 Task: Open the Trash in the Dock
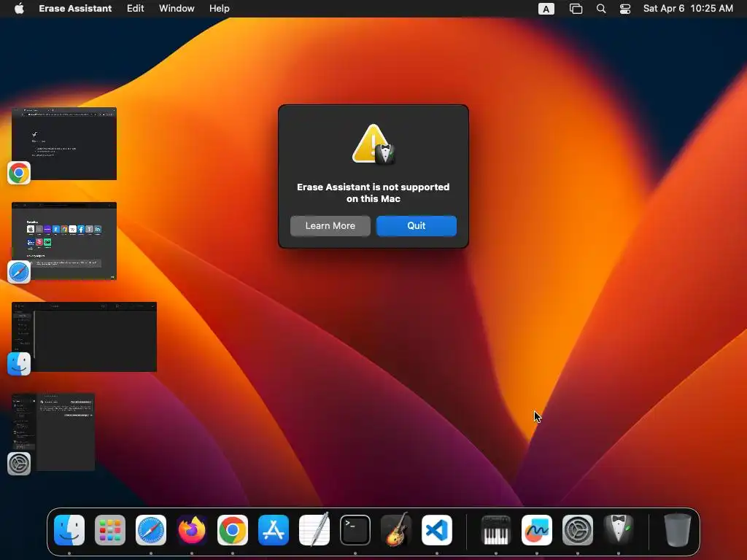678,530
